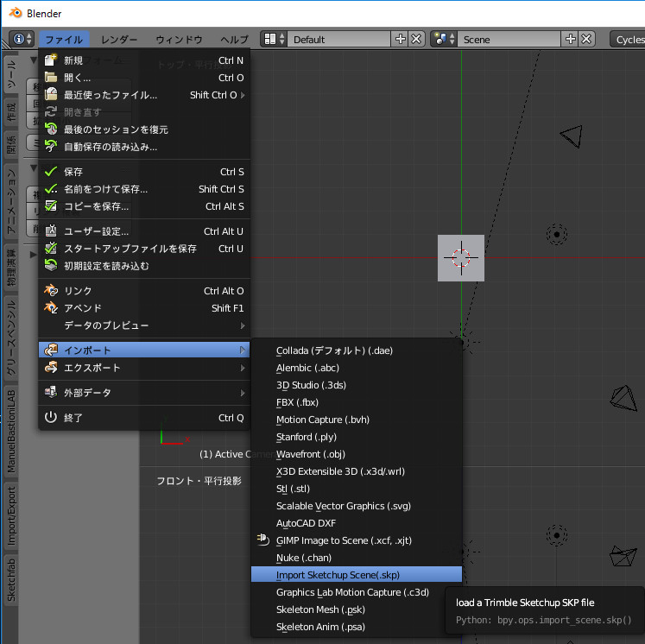
Task: Click the External Data icon
Action: [51, 392]
